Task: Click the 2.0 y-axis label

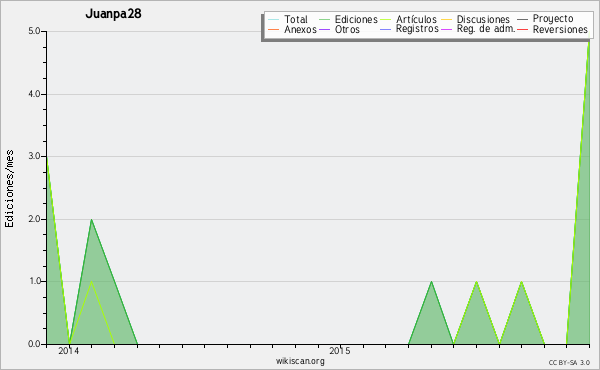Action: pyautogui.click(x=34, y=219)
